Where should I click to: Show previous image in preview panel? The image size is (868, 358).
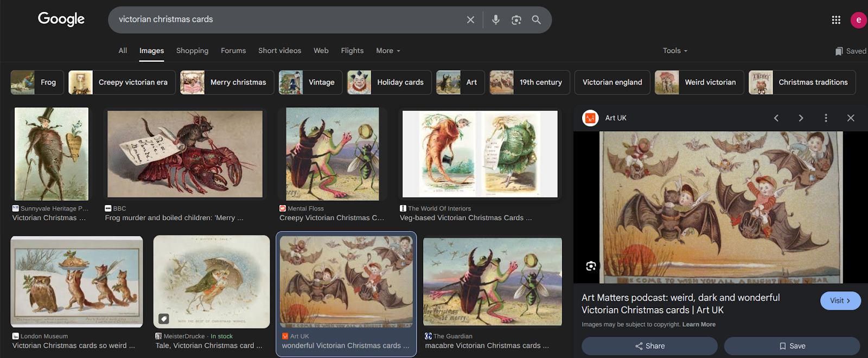pos(776,118)
